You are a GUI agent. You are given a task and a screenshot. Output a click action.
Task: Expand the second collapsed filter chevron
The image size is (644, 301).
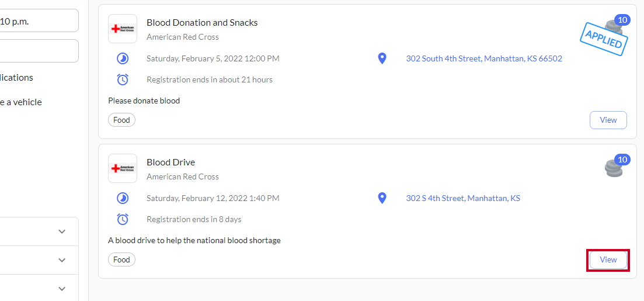62,260
